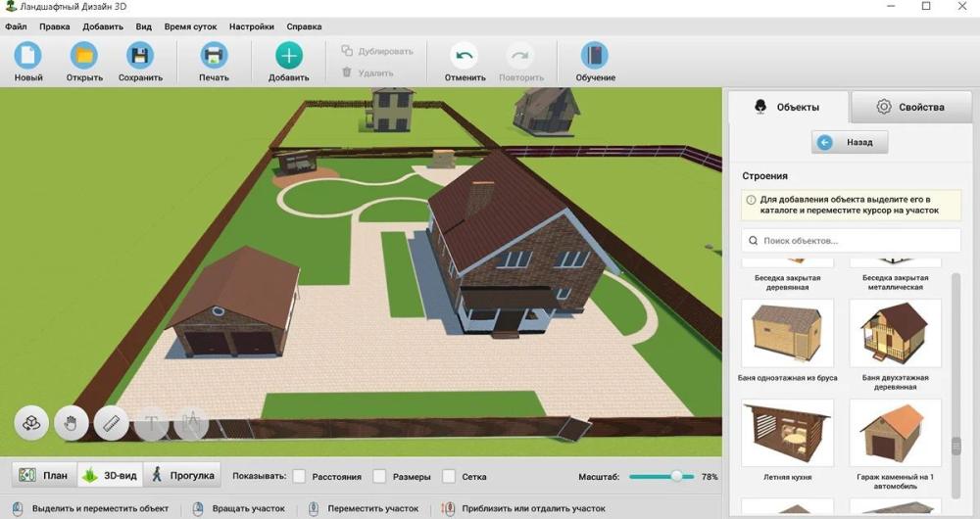The height and width of the screenshot is (519, 980).
Task: Click the Печать print icon
Action: [214, 56]
